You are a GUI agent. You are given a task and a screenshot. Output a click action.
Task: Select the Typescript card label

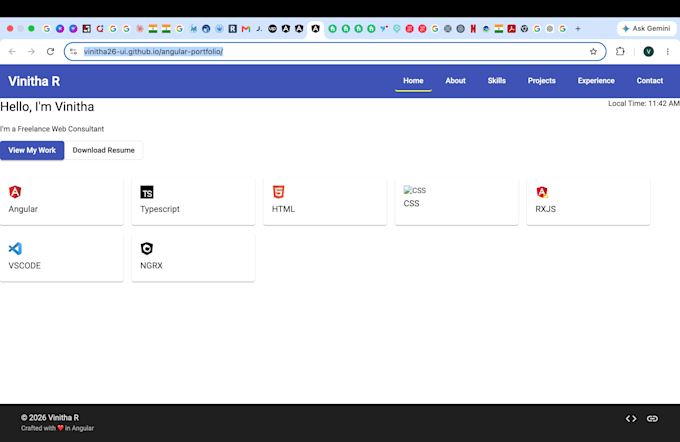(x=160, y=209)
